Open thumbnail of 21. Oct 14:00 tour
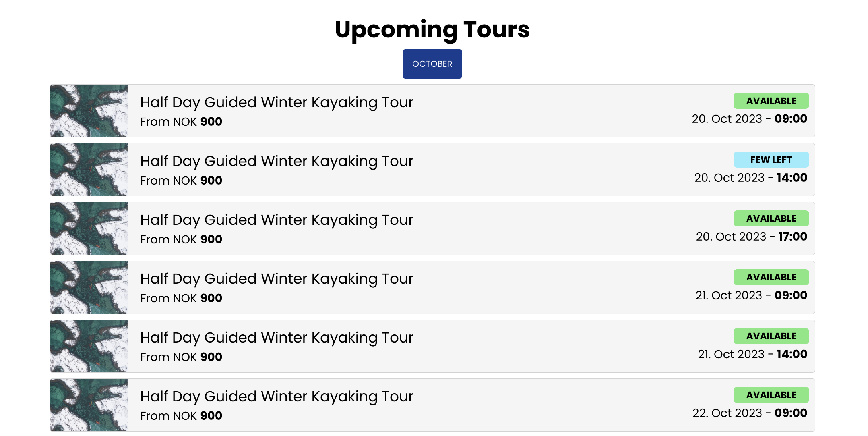Image resolution: width=868 pixels, height=436 pixels. [x=89, y=346]
